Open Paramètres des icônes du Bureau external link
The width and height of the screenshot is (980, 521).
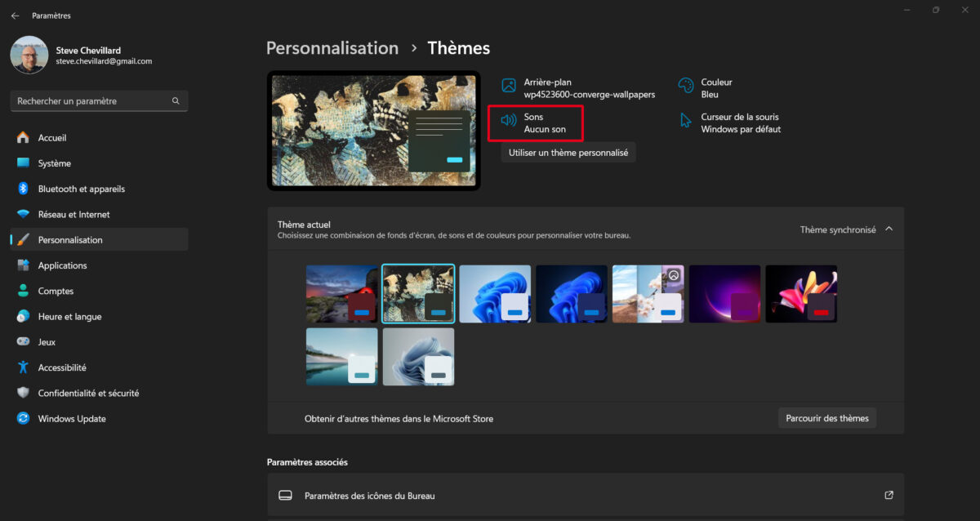[x=889, y=496]
